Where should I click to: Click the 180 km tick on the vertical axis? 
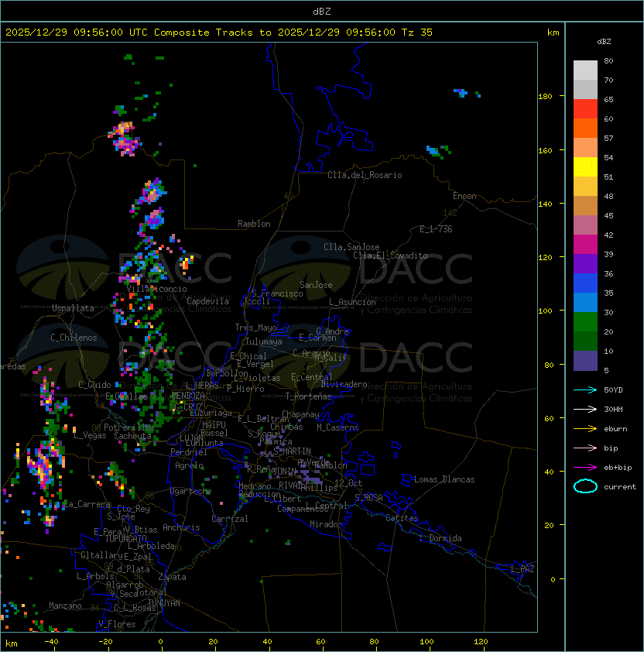click(545, 97)
